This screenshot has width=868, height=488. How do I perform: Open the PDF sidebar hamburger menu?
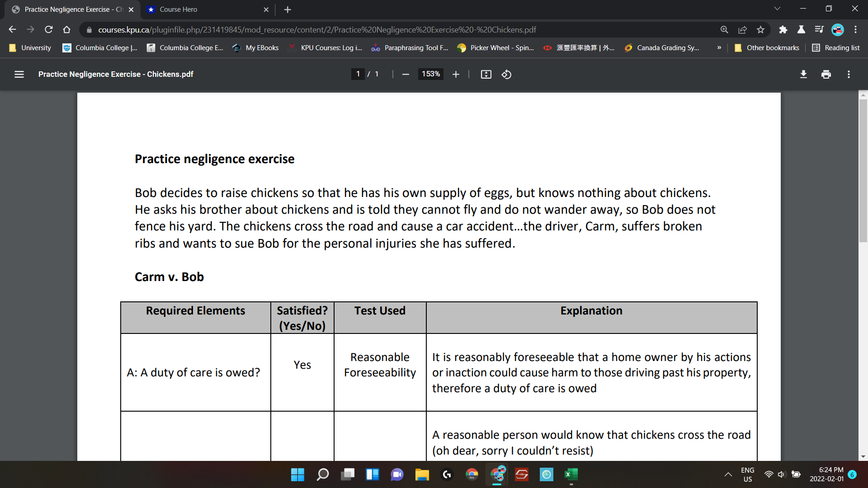tap(19, 74)
